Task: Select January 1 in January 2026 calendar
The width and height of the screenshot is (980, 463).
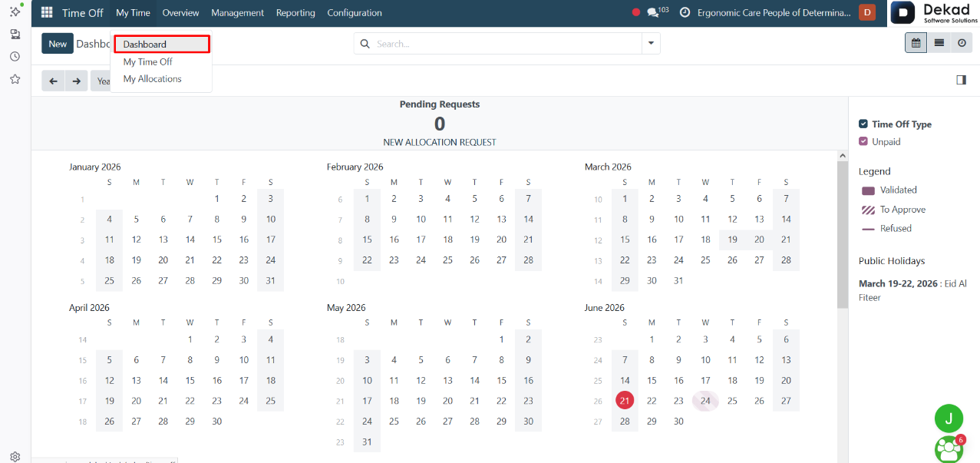Action: (217, 198)
